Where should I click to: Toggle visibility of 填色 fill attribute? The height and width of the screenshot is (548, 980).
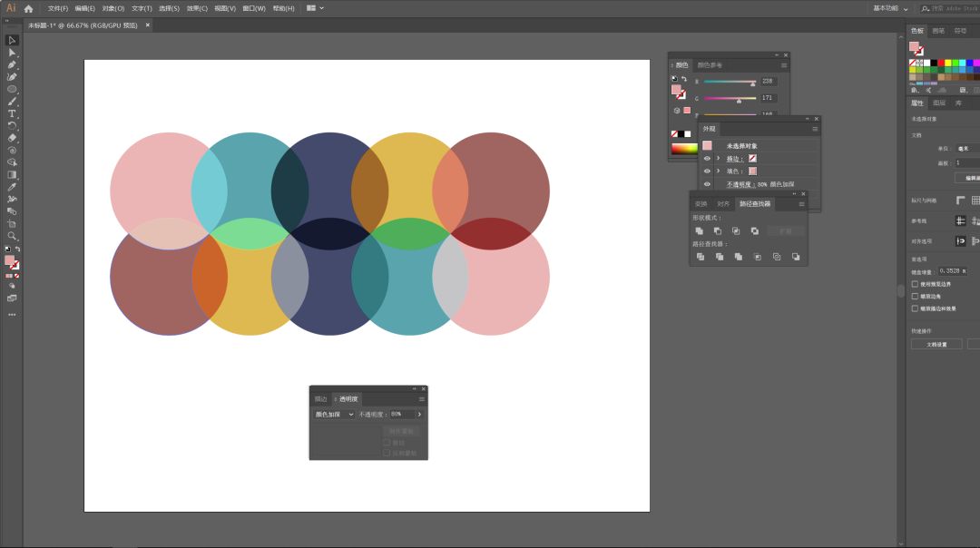(x=707, y=171)
